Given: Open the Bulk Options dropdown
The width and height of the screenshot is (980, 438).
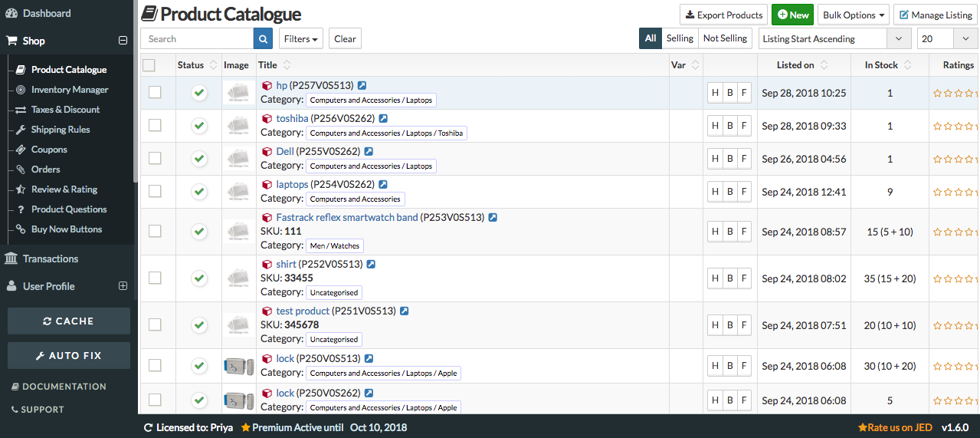Looking at the screenshot, I should [x=853, y=15].
